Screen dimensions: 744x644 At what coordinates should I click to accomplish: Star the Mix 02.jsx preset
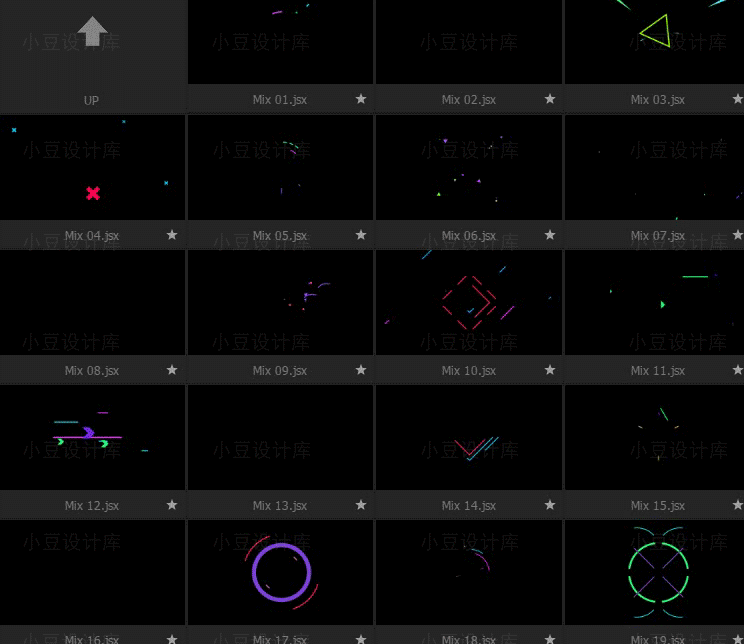(549, 99)
